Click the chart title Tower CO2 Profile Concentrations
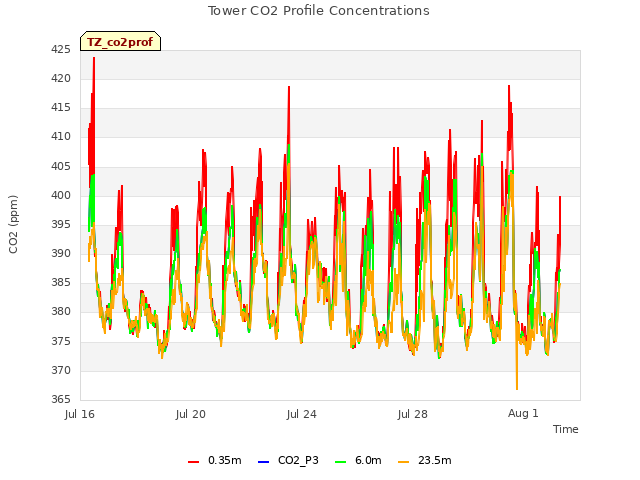Viewport: 640px width, 480px height. [319, 11]
